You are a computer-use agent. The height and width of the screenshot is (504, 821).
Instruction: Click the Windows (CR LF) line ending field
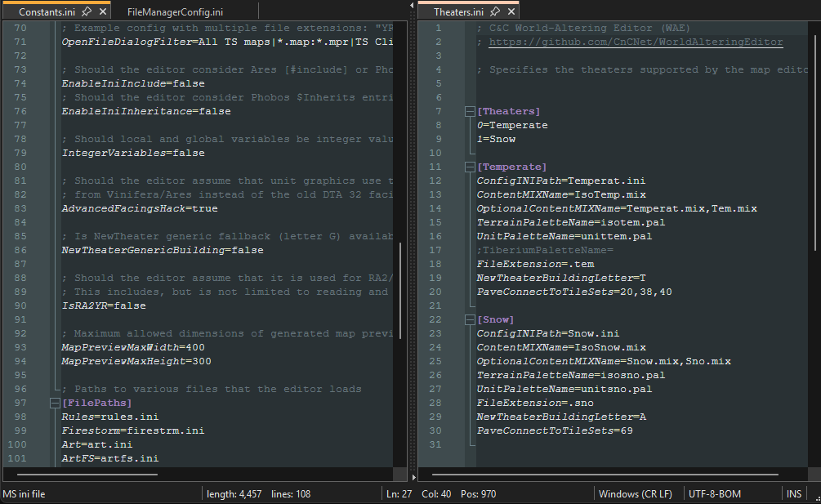635,494
